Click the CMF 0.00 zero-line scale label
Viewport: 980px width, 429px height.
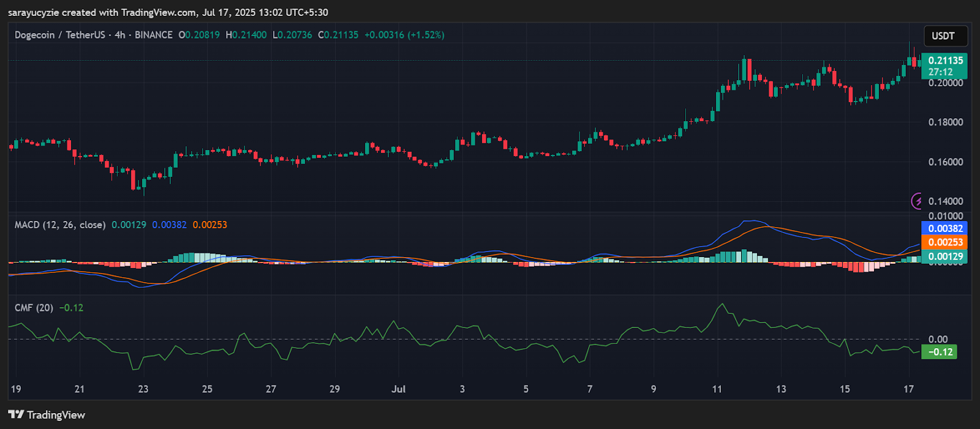point(938,340)
